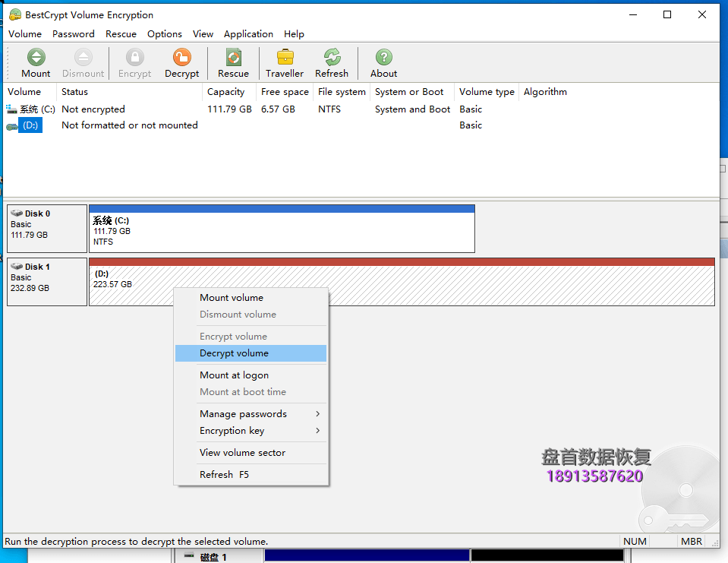
Task: Click the BestCrypt app icon in title bar
Action: (15, 15)
